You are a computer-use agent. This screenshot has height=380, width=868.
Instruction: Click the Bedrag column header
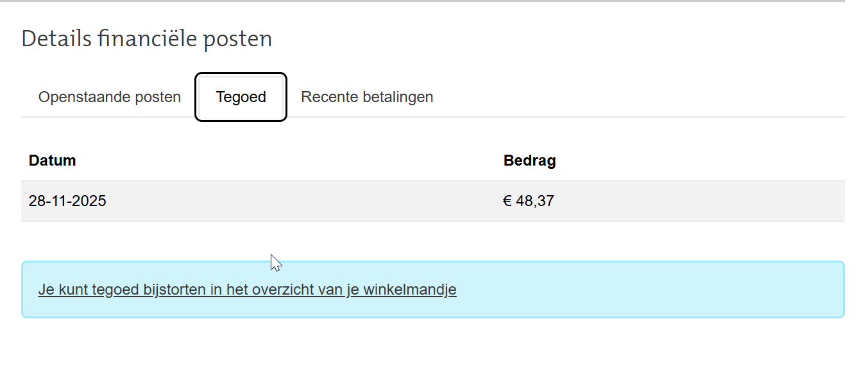[529, 160]
